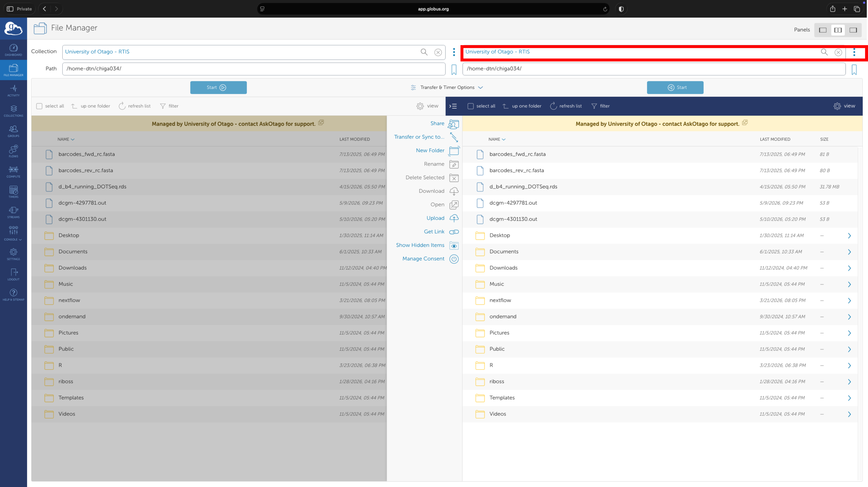Sort right panel by Name column
The width and height of the screenshot is (868, 487).
point(497,139)
